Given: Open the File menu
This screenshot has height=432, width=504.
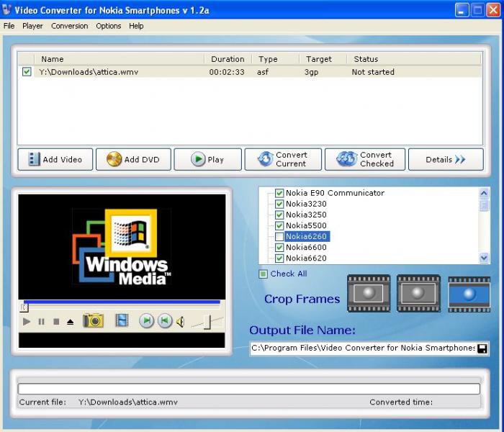Looking at the screenshot, I should tap(9, 26).
